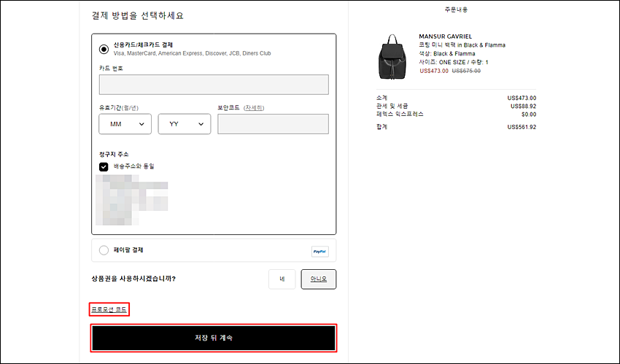The image size is (620, 364).
Task: Open the YY expiry year dropdown
Action: point(185,124)
